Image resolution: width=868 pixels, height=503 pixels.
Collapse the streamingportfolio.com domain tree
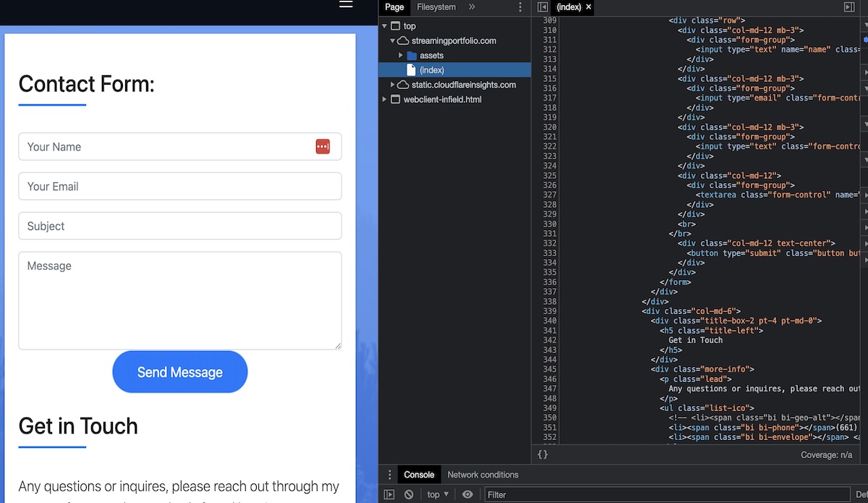(x=393, y=41)
